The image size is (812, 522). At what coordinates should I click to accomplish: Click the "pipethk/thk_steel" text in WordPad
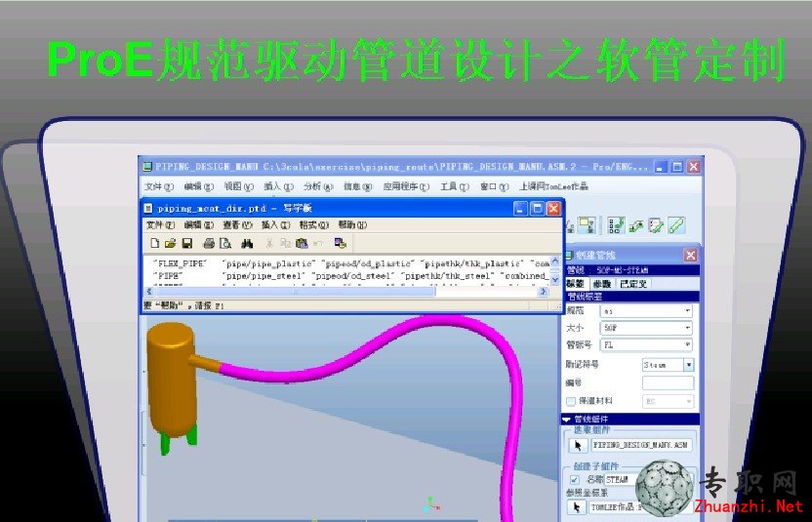coord(448,276)
